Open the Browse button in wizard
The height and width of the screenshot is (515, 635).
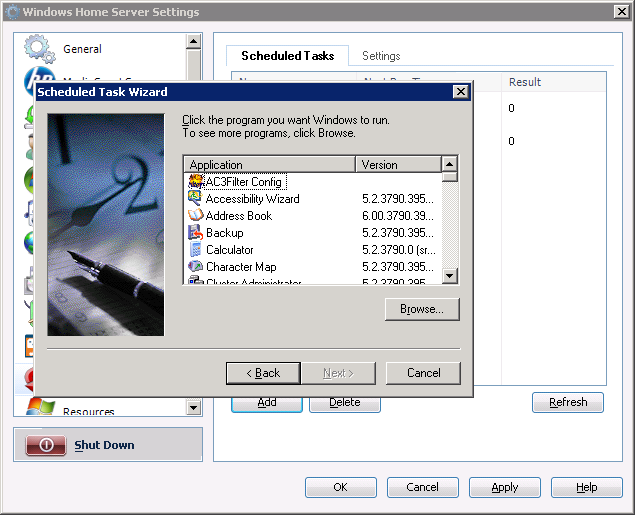(422, 309)
